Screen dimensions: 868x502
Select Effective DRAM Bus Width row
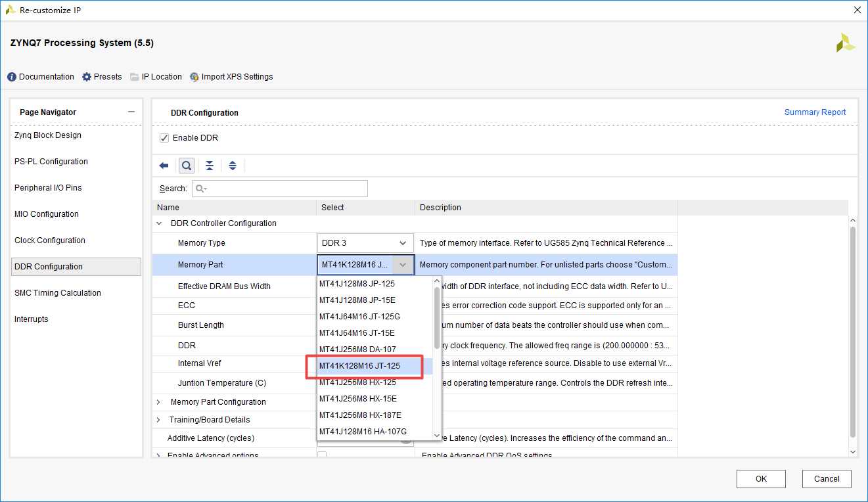pyautogui.click(x=224, y=286)
